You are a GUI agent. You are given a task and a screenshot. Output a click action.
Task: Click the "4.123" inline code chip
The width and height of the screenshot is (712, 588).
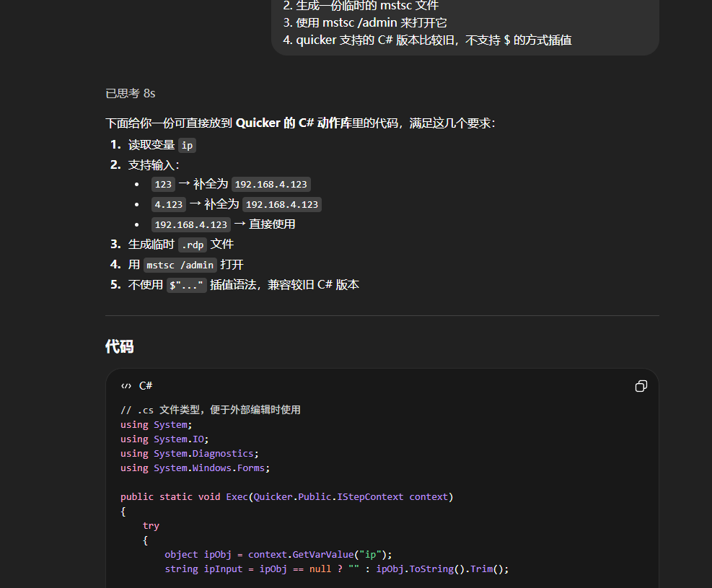[169, 204]
